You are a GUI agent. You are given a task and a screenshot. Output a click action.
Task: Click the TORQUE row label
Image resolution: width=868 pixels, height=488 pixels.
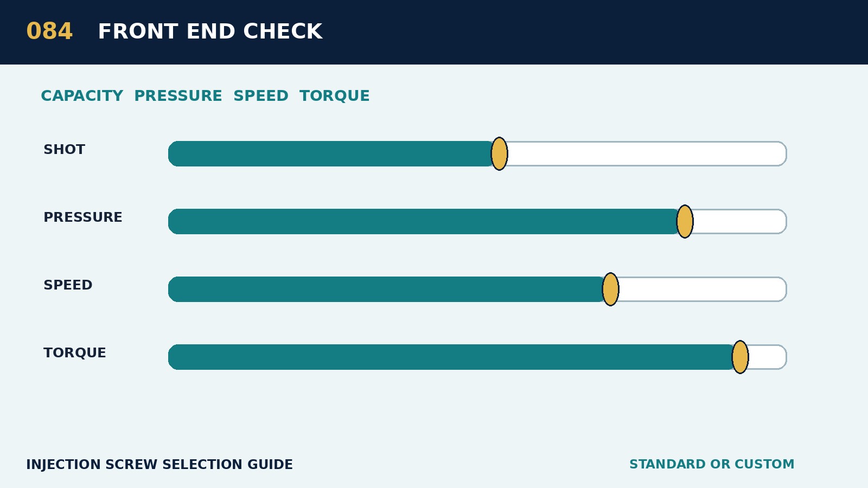coord(75,353)
